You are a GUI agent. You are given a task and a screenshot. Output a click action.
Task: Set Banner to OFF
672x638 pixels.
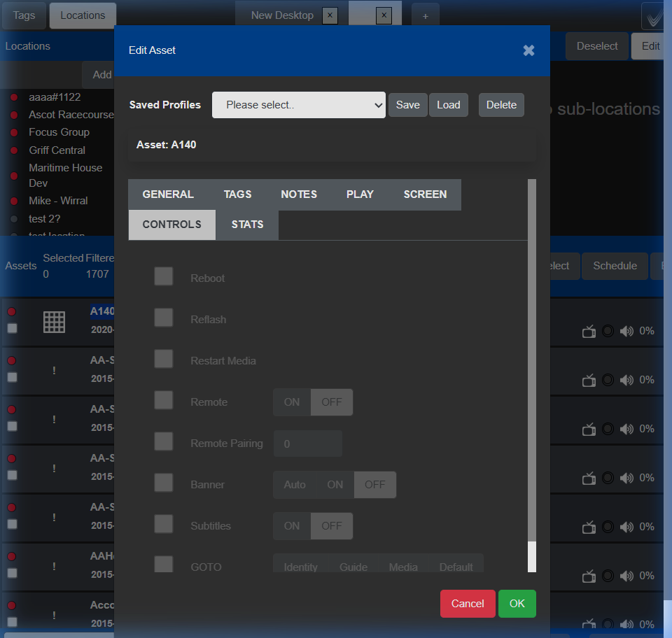pyautogui.click(x=375, y=485)
